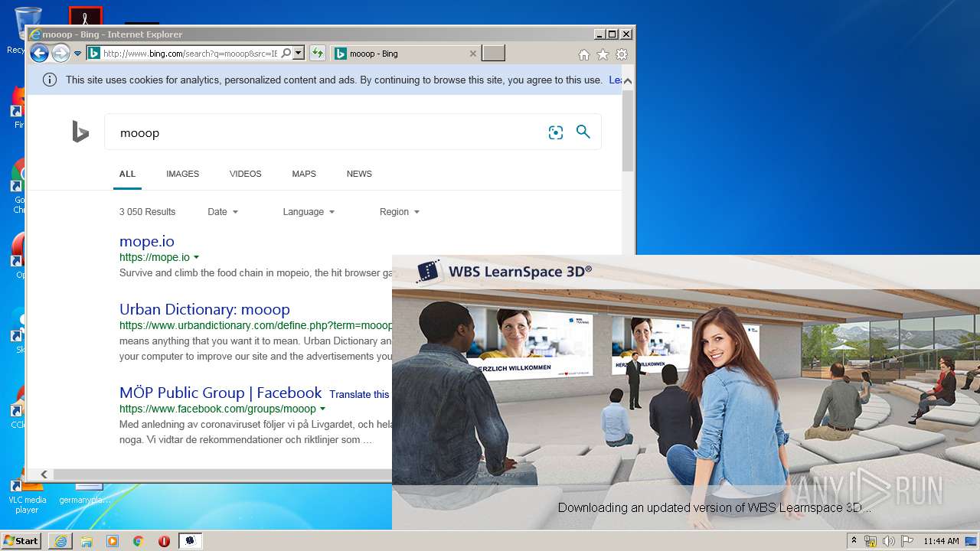
Task: Open the 'Urban Dictionary: mooop' result
Action: click(x=204, y=309)
